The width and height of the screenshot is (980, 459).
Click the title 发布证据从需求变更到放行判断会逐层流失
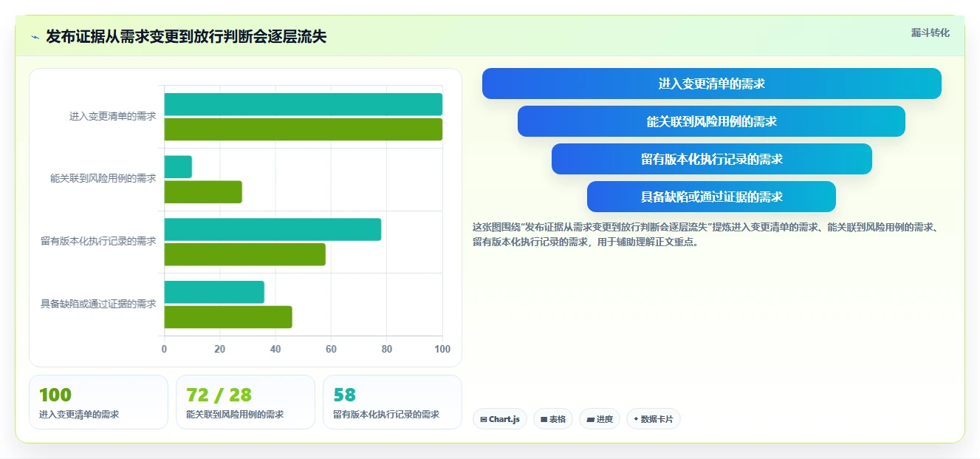tap(186, 37)
